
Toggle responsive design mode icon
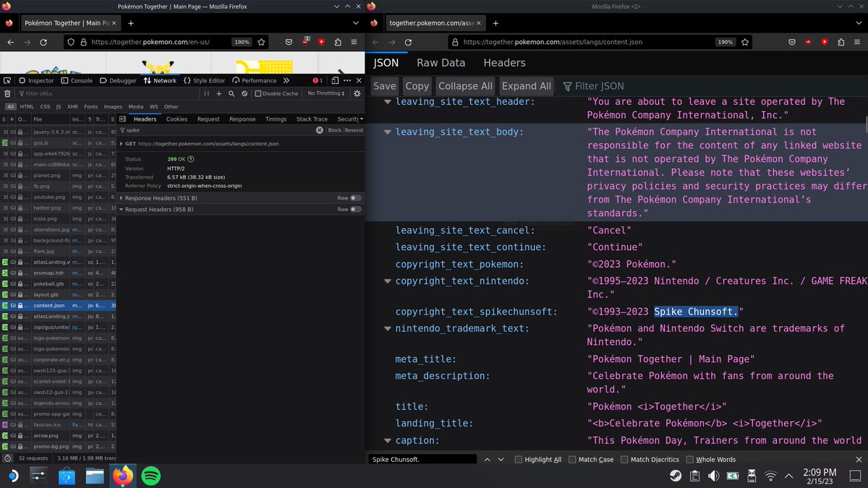click(336, 80)
